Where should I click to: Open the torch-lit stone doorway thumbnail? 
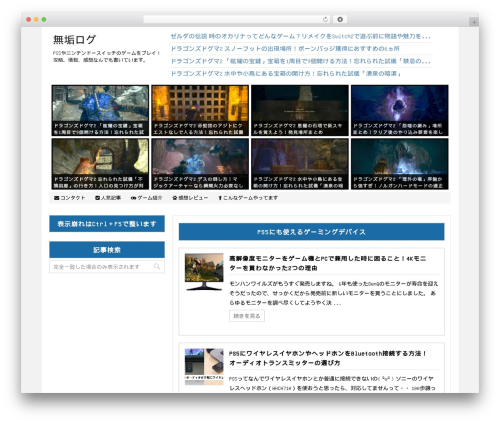click(100, 164)
